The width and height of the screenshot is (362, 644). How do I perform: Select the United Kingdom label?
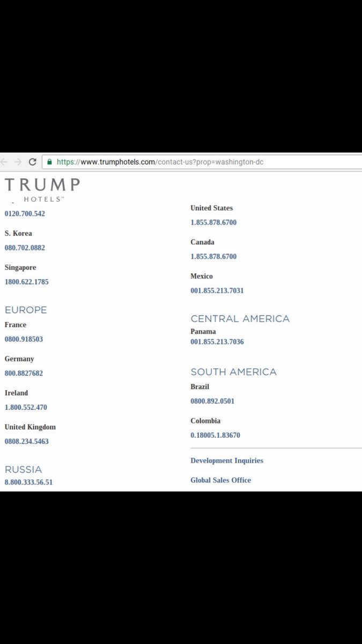30,427
